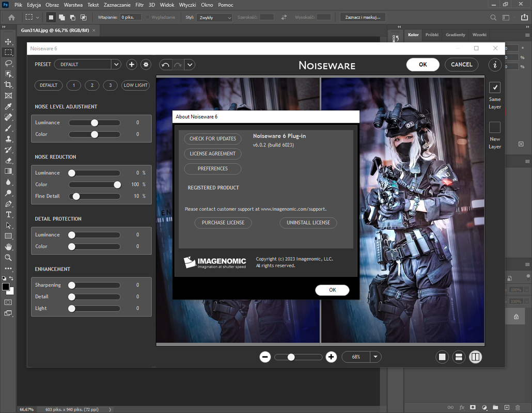Open PREFERENCES in About dialog
Viewport: 532px width, 413px height.
tap(213, 168)
